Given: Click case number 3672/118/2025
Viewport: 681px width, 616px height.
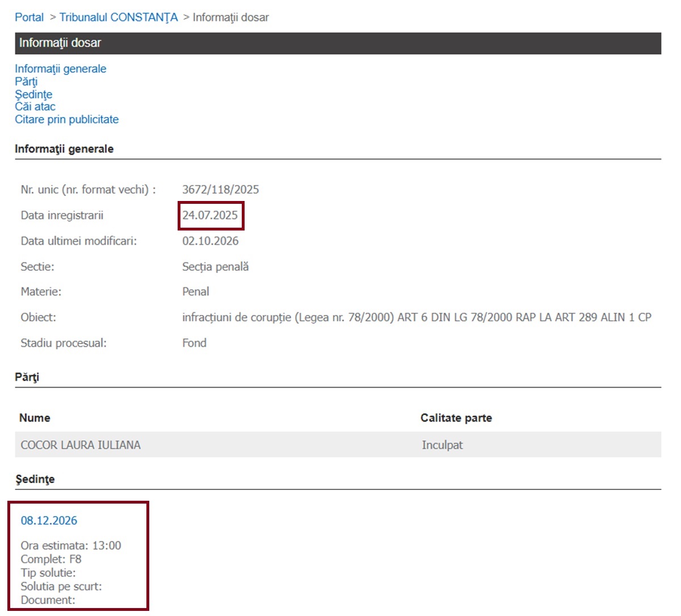Looking at the screenshot, I should click(221, 190).
